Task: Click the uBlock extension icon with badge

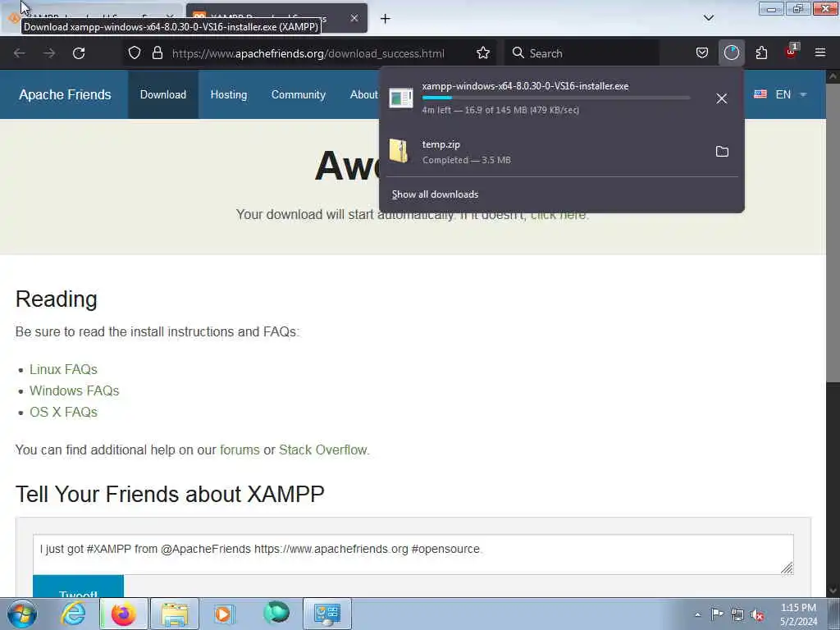Action: [x=791, y=52]
